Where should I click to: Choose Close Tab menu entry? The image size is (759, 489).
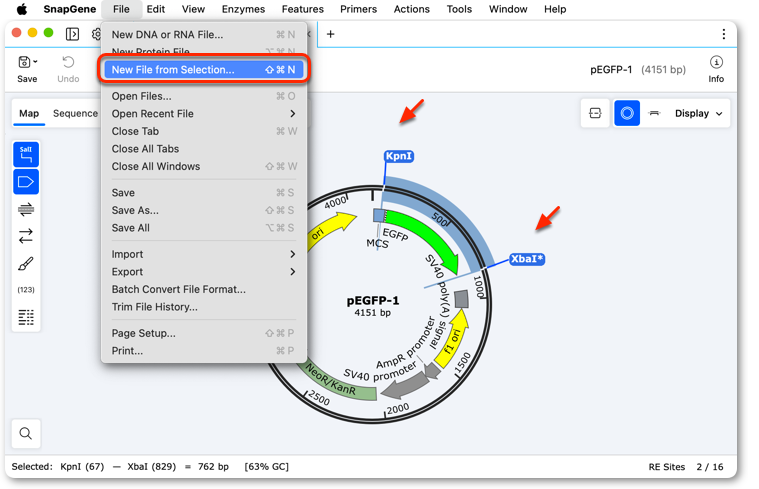click(203, 131)
